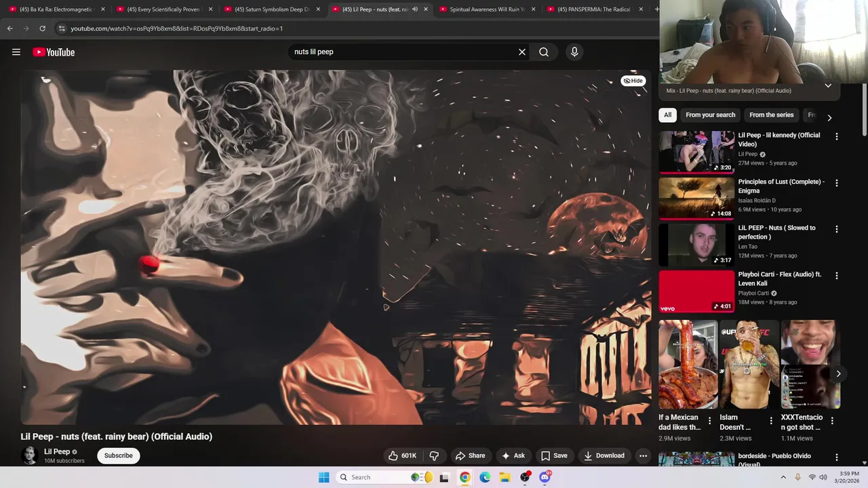Close the 'Lil Peep - nuts' tab
The width and height of the screenshot is (868, 488).
(x=426, y=9)
